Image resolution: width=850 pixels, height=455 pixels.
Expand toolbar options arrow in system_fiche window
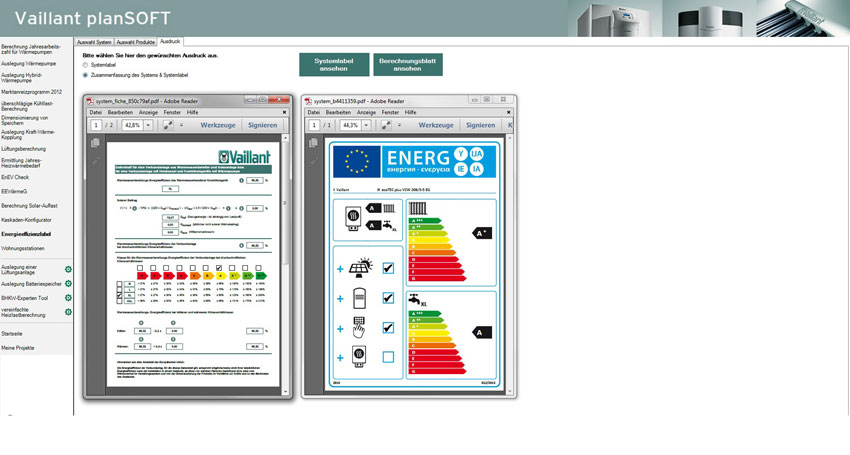coord(181,125)
